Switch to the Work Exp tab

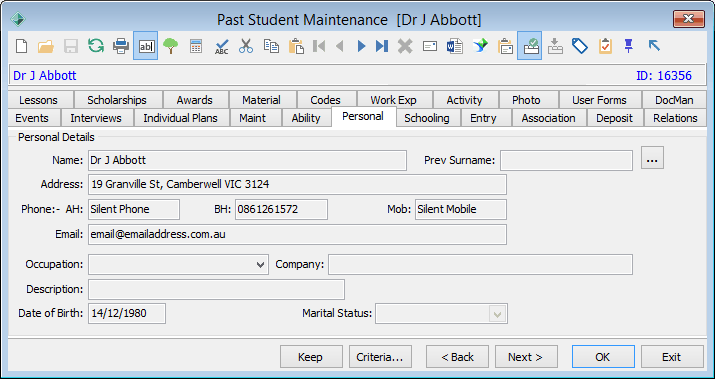pyautogui.click(x=394, y=100)
